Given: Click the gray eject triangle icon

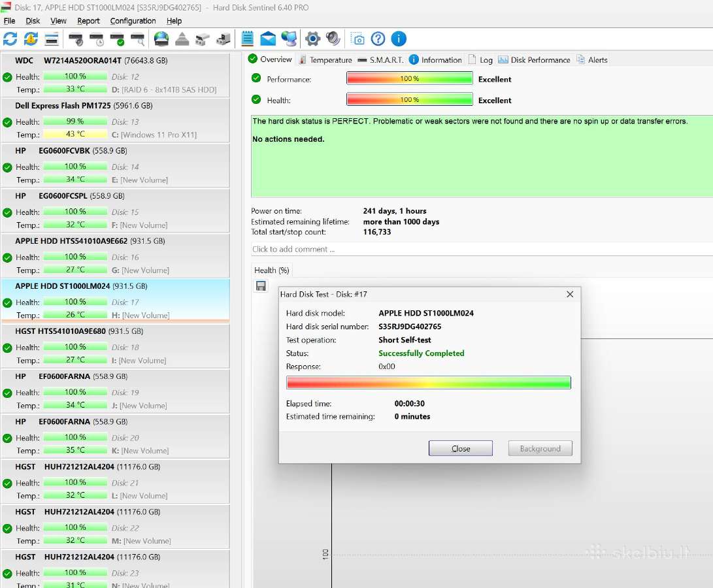Looking at the screenshot, I should click(x=182, y=39).
